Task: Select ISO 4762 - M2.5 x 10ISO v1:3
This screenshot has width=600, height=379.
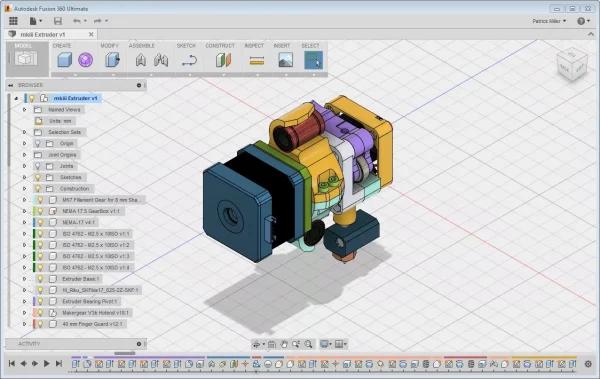Action: pos(96,256)
